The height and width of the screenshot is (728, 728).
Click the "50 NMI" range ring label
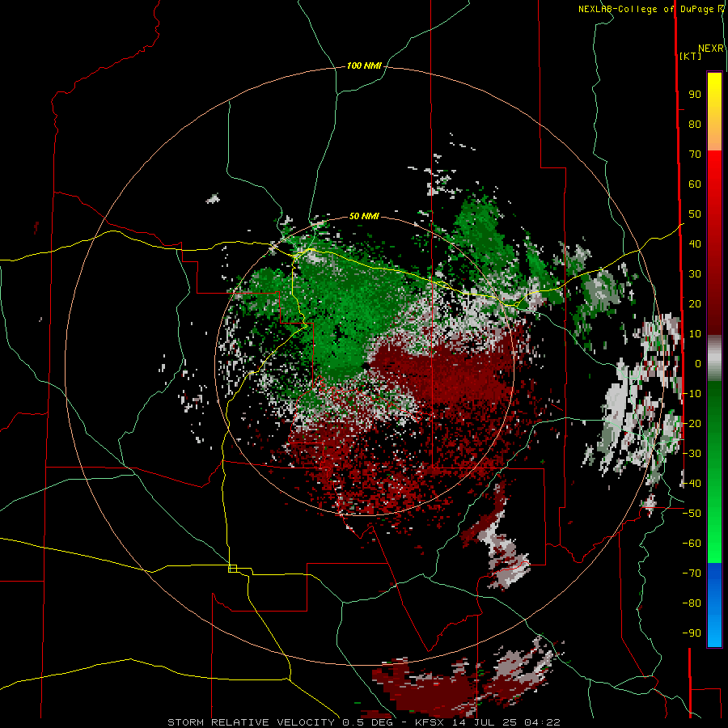pos(364,216)
